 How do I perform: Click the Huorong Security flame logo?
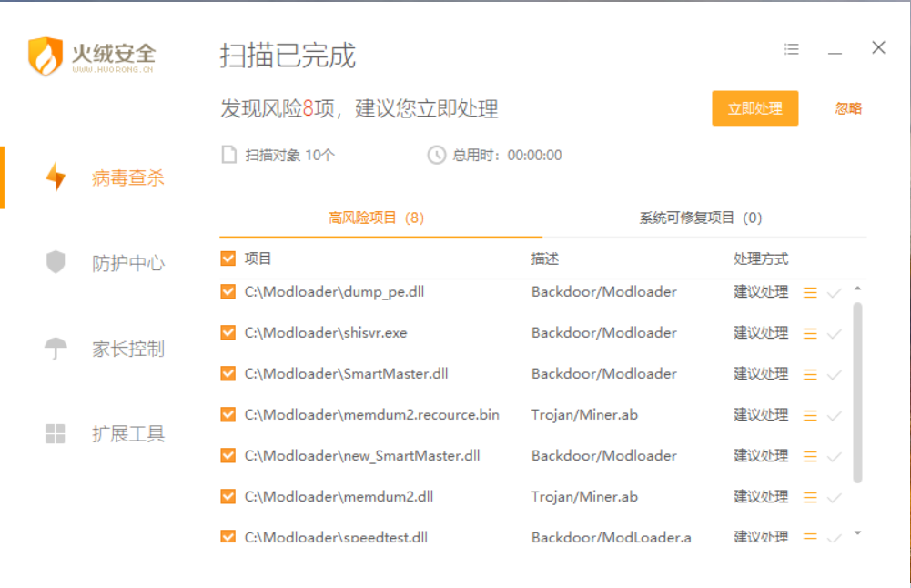(x=45, y=56)
